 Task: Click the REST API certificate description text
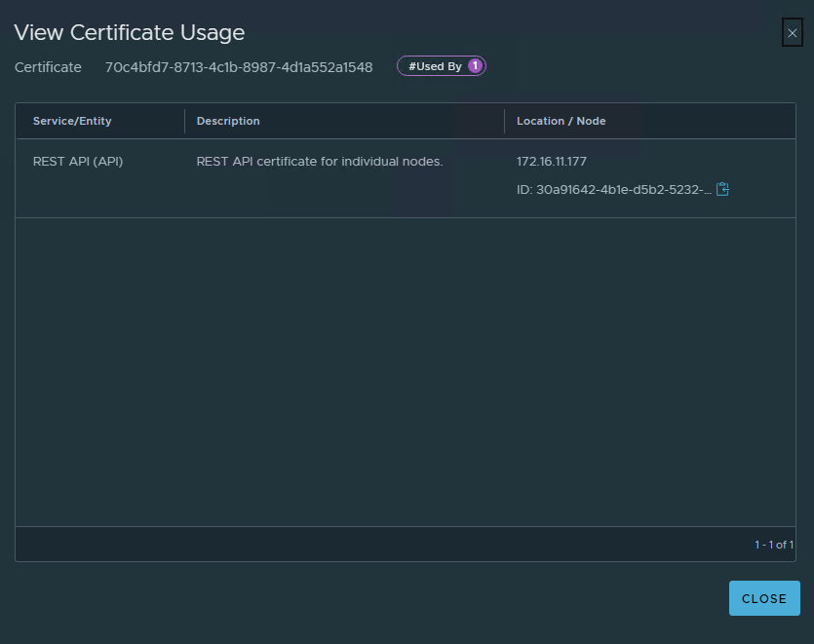pos(320,162)
